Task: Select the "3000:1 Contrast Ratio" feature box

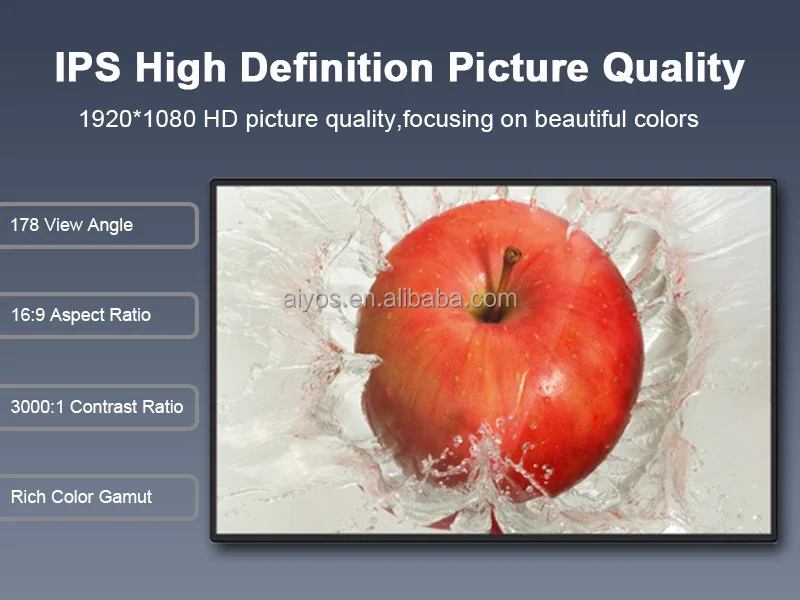Action: click(x=99, y=407)
